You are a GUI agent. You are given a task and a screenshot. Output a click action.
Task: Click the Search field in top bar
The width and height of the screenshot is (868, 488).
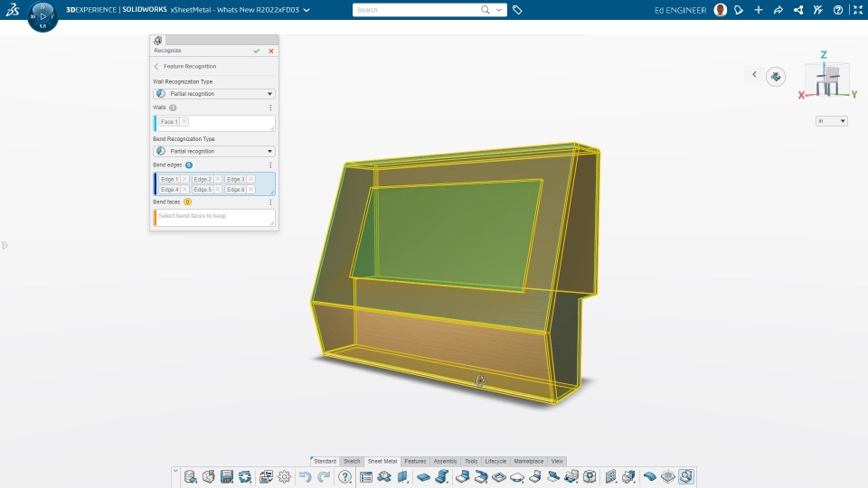click(x=416, y=10)
